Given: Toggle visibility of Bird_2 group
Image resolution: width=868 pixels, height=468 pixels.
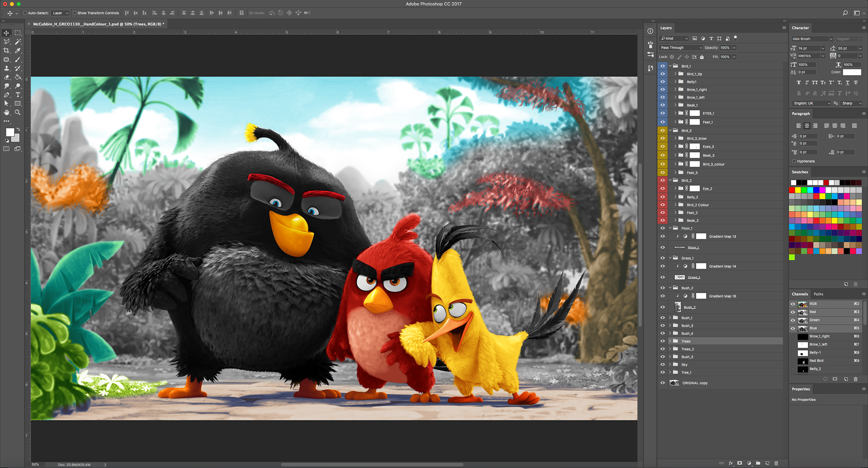Looking at the screenshot, I should [x=663, y=180].
